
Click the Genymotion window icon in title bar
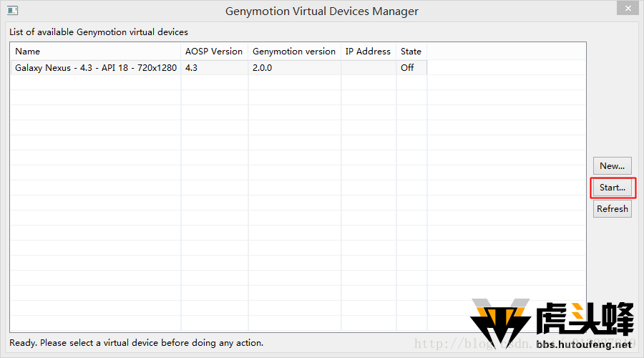12,10
